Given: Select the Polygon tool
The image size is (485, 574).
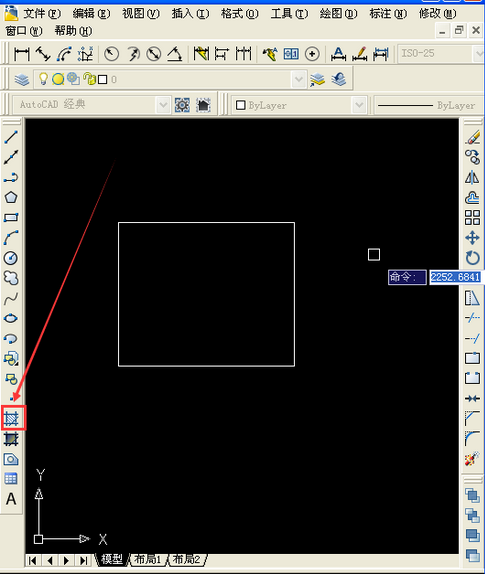Looking at the screenshot, I should [11, 198].
